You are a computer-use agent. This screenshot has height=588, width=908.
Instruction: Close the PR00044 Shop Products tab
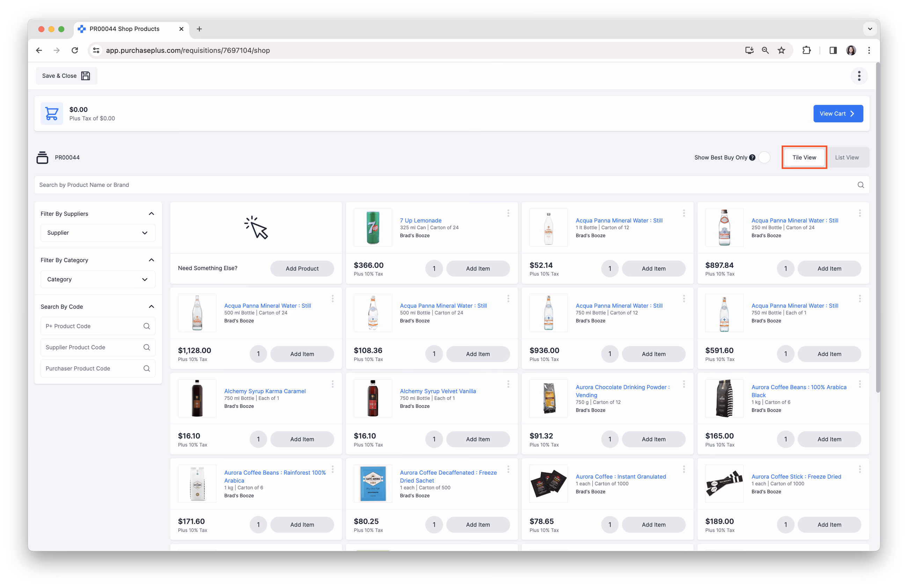pyautogui.click(x=181, y=29)
